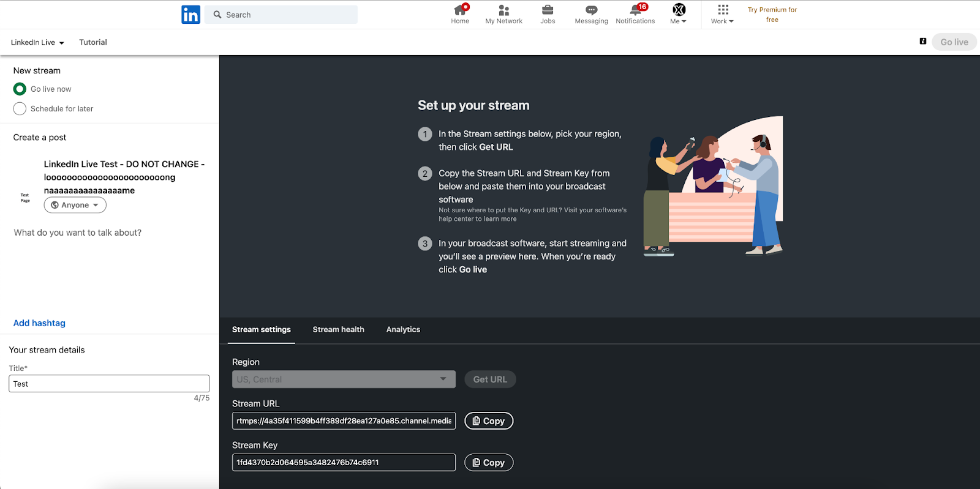Select the Go live now radio button
This screenshot has width=980, height=489.
click(20, 89)
